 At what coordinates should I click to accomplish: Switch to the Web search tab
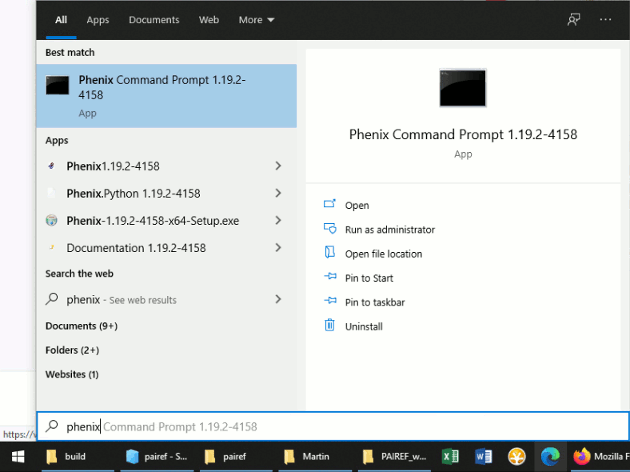pyautogui.click(x=209, y=20)
